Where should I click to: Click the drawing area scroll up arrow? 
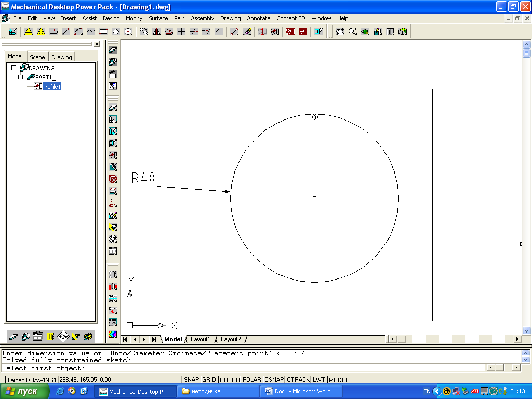pos(526,44)
